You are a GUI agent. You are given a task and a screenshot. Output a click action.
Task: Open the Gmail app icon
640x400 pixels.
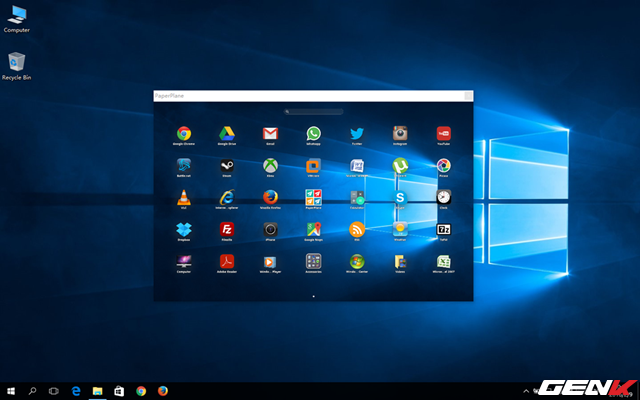(x=270, y=134)
